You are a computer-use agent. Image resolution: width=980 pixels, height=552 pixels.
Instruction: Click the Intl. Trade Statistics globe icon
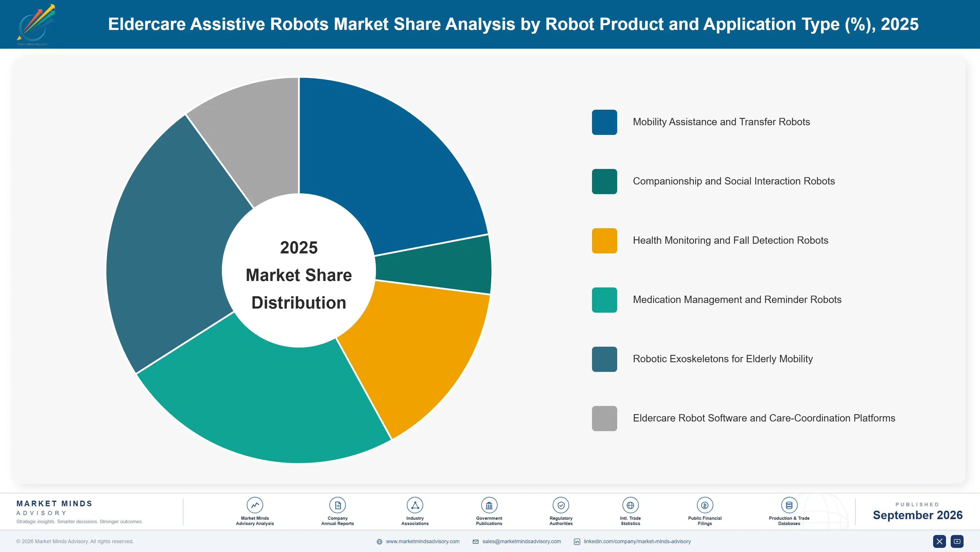pyautogui.click(x=630, y=505)
